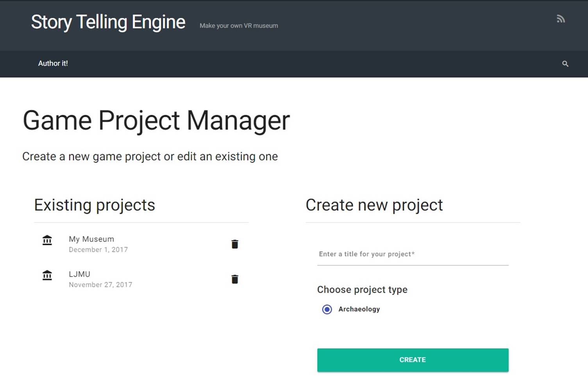
Task: Click the December 1, 2017 date text
Action: pyautogui.click(x=98, y=249)
